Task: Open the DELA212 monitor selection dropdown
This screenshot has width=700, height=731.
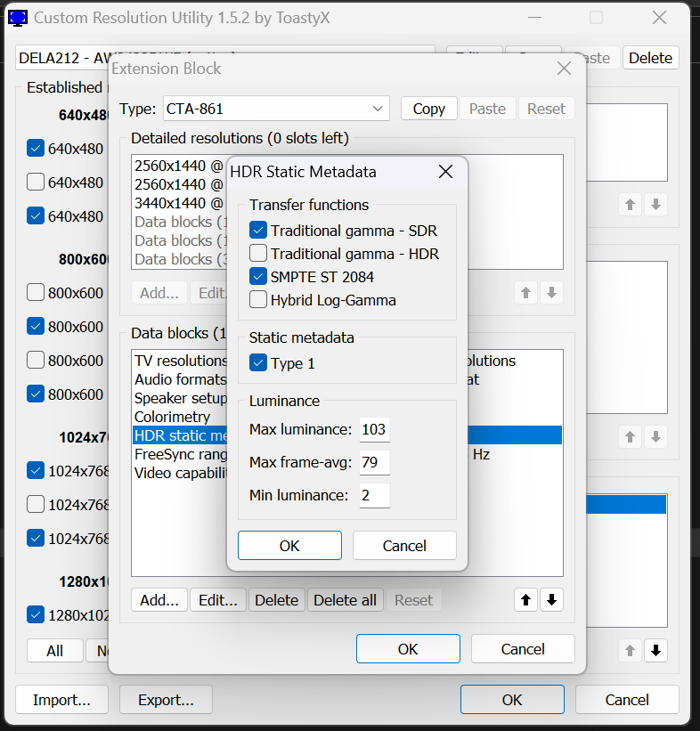Action: pos(224,58)
